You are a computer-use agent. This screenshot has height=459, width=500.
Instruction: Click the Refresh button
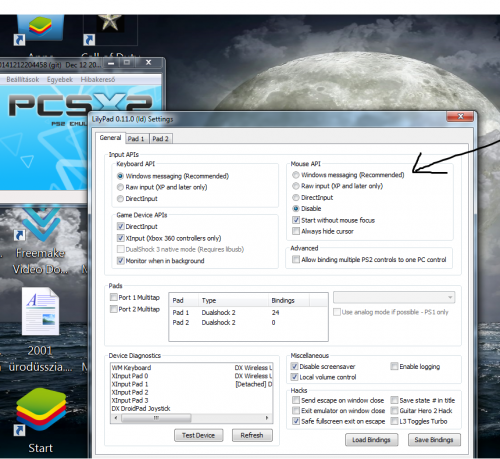tap(252, 435)
